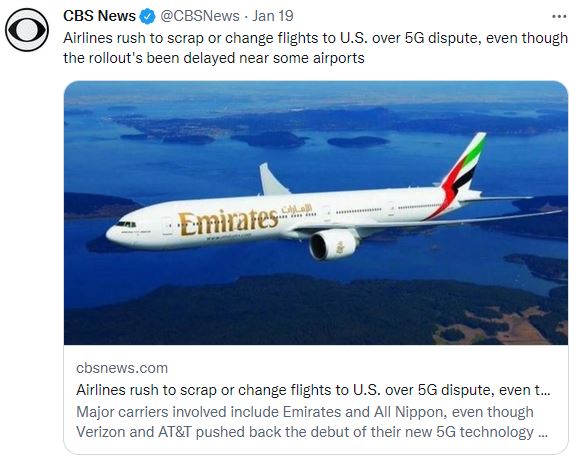This screenshot has height=464, width=579.
Task: Click the Emirates logo on the plane
Action: 228,221
